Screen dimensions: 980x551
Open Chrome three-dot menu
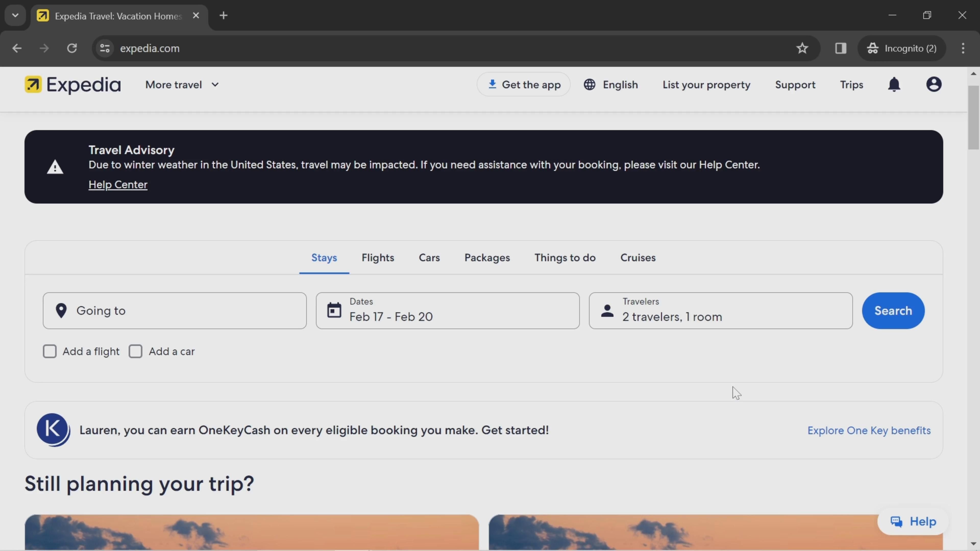click(x=963, y=48)
